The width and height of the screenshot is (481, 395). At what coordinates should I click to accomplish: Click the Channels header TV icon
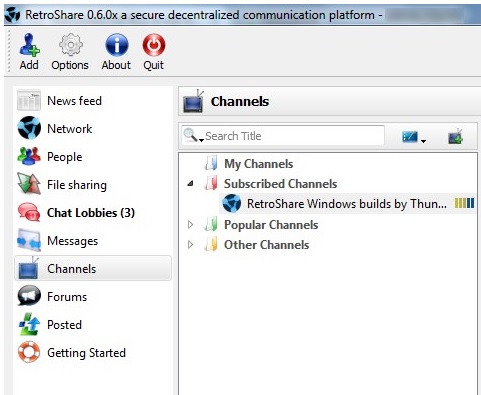(193, 101)
